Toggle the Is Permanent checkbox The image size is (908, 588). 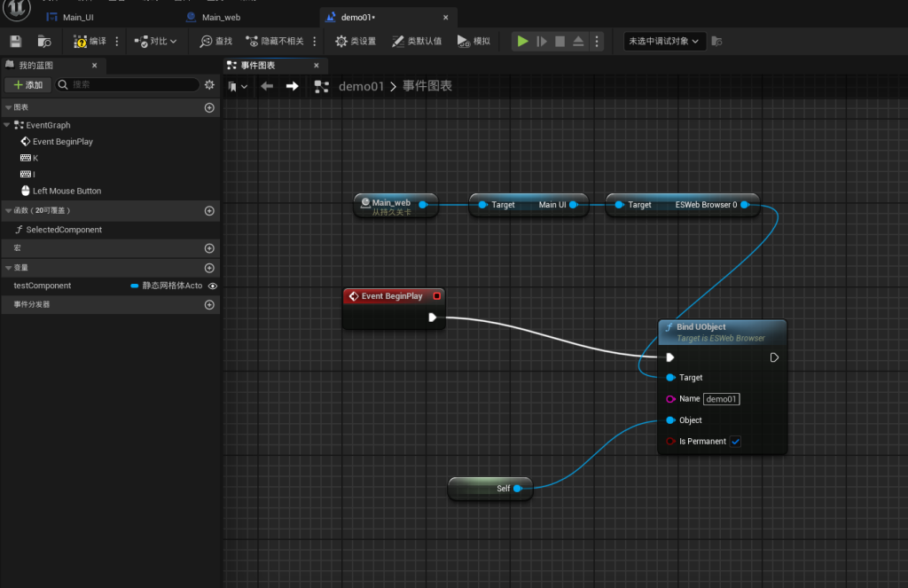point(735,442)
